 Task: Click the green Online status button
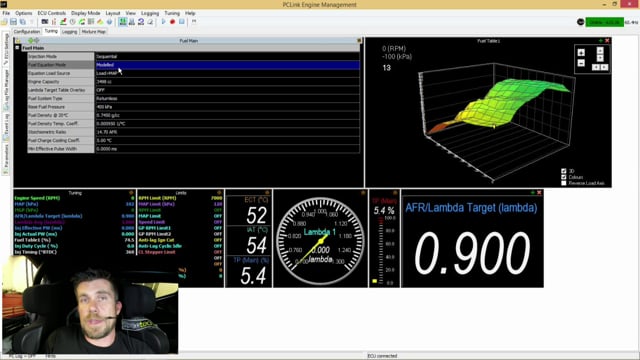pos(604,22)
